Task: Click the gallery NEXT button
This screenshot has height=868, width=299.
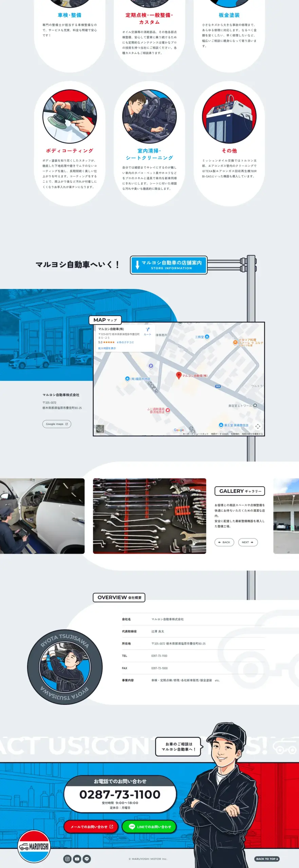Action: pyautogui.click(x=248, y=542)
